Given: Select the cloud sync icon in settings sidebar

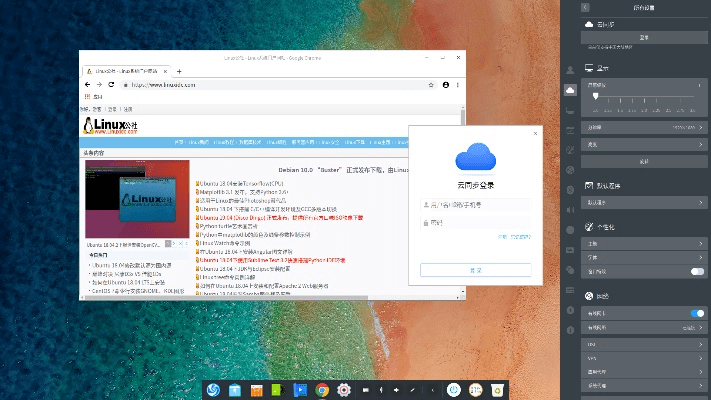Looking at the screenshot, I should click(x=570, y=90).
